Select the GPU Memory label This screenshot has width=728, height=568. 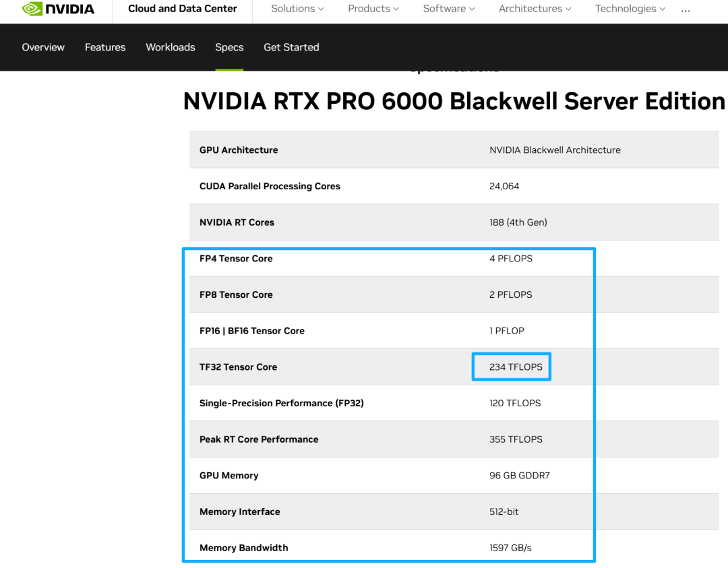click(x=229, y=476)
